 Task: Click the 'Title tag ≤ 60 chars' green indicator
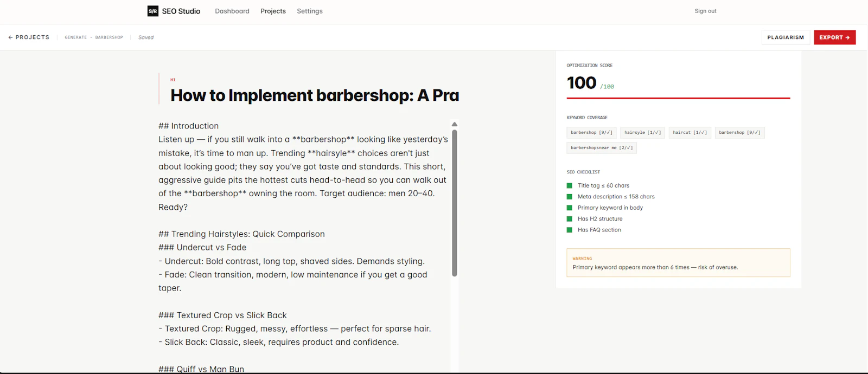pyautogui.click(x=570, y=185)
